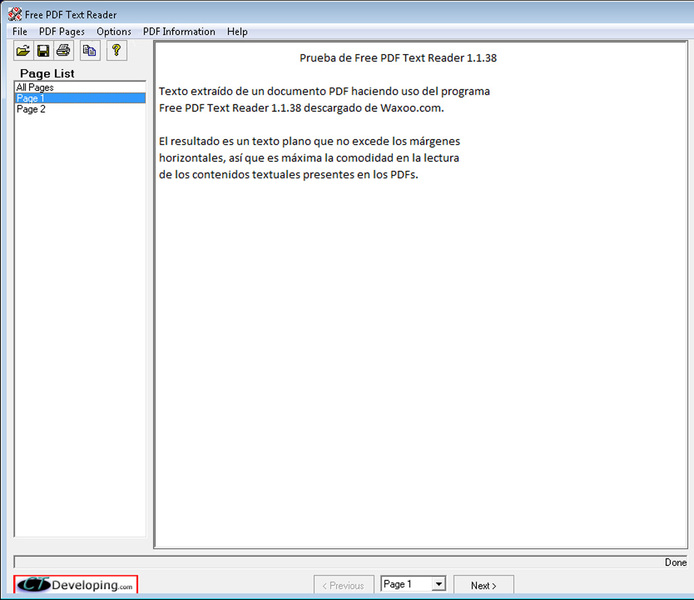Click the line 'de los contenidos textuales presentes'
Screen dimensions: 694x600
click(x=289, y=174)
